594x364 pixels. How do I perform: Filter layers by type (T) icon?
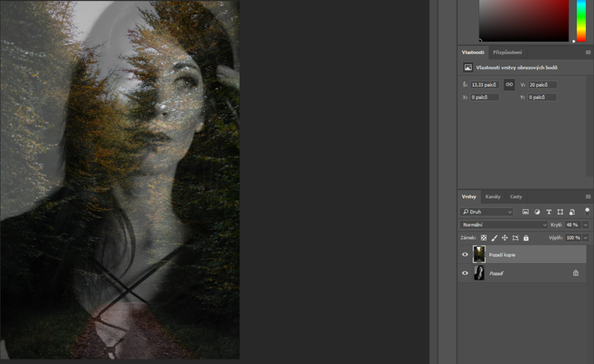point(549,212)
